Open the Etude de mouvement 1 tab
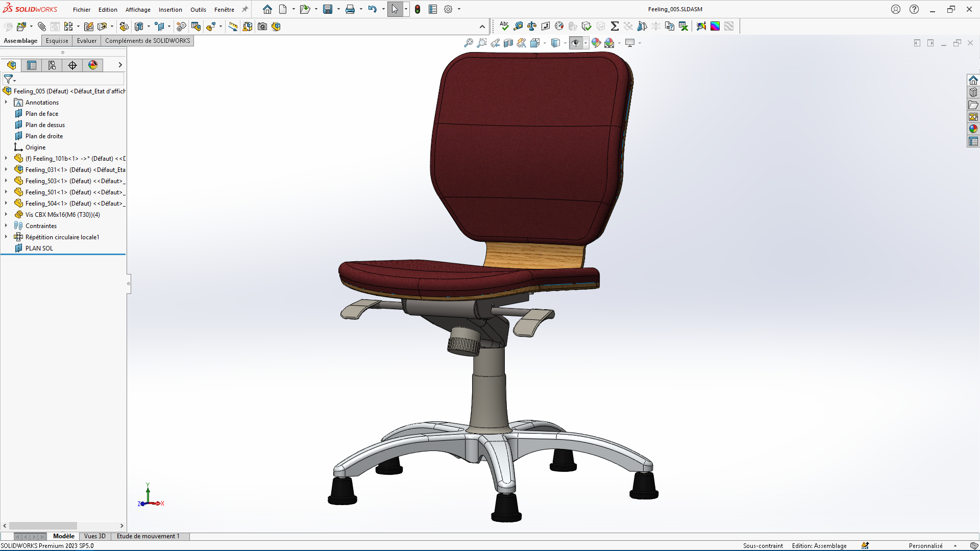Image resolution: width=980 pixels, height=551 pixels. tap(148, 536)
